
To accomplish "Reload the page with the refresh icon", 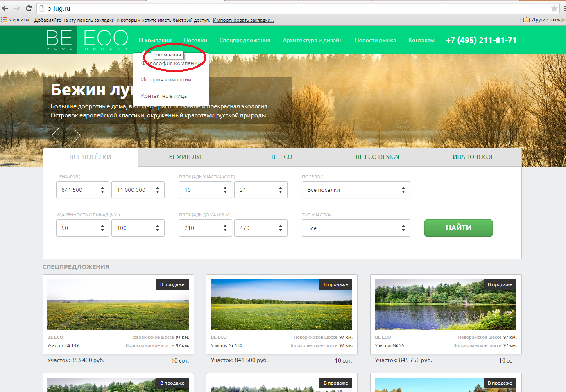I will pyautogui.click(x=29, y=8).
